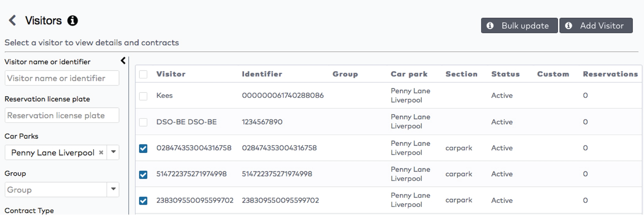This screenshot has height=217, width=644.
Task: Uncheck visitor 028474353004316758
Action: click(143, 148)
